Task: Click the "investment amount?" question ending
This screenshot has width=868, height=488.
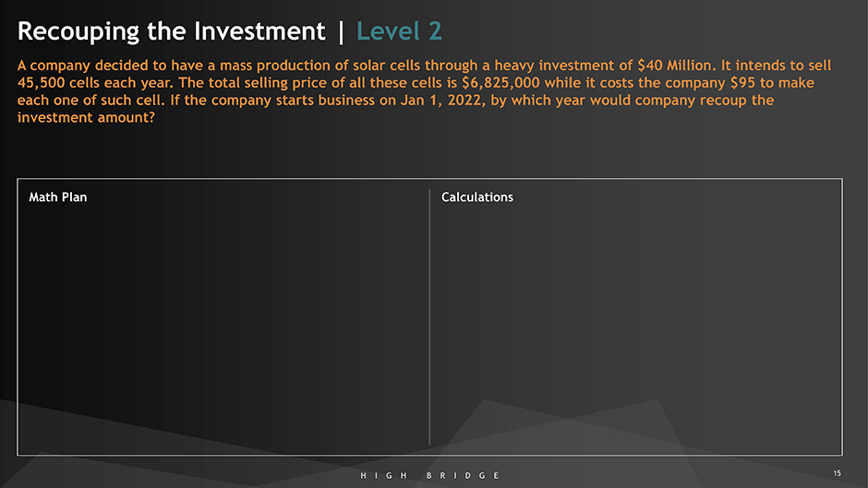Action: pos(85,116)
